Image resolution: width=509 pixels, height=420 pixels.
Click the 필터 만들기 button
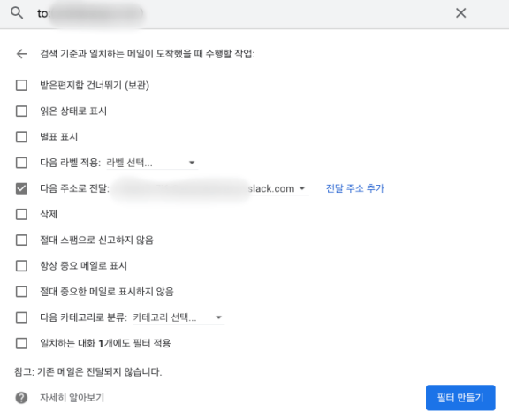pyautogui.click(x=460, y=398)
